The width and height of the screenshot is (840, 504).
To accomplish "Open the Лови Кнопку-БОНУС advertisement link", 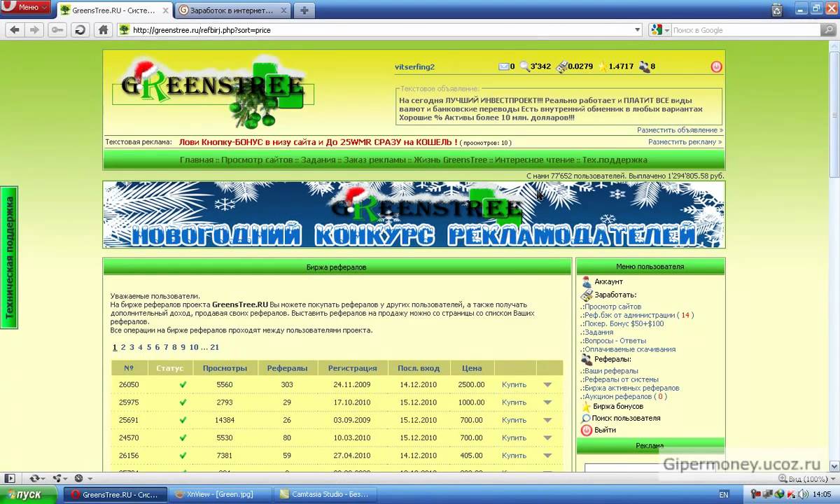I will click(318, 142).
